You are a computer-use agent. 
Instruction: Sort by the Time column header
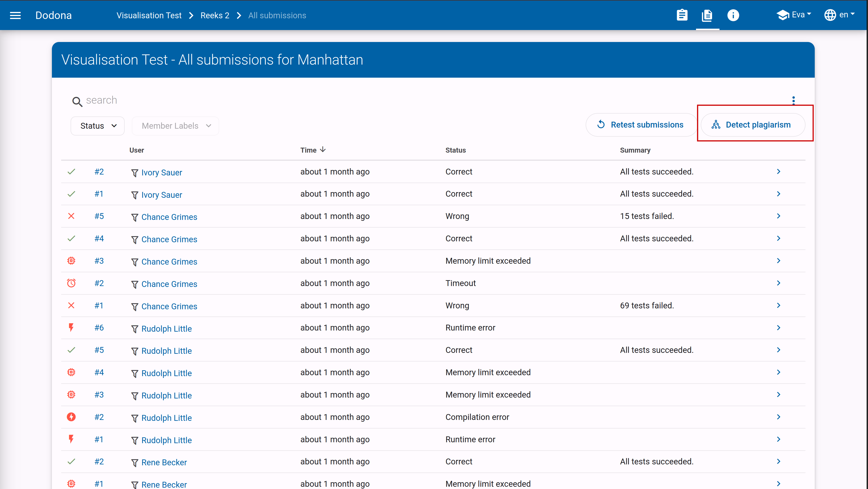point(313,150)
